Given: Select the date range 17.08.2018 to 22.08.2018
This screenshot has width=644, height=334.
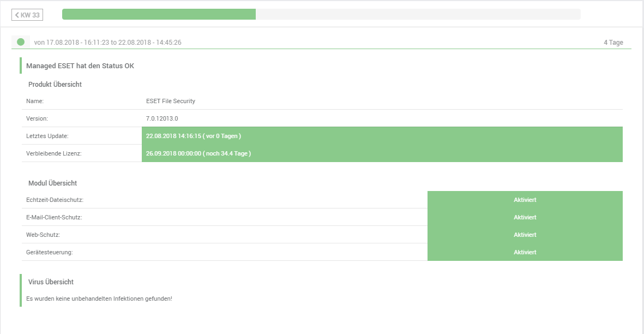Looking at the screenshot, I should (107, 43).
